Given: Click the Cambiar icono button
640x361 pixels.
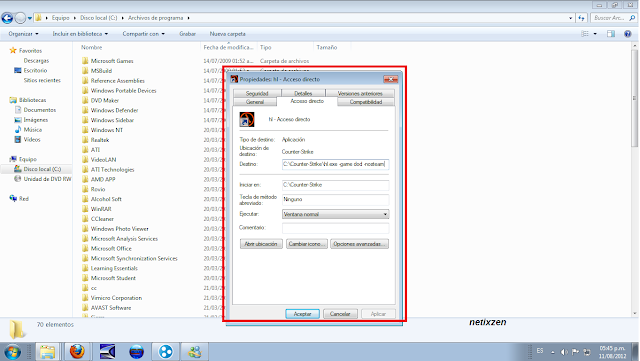Looking at the screenshot, I should (x=307, y=244).
